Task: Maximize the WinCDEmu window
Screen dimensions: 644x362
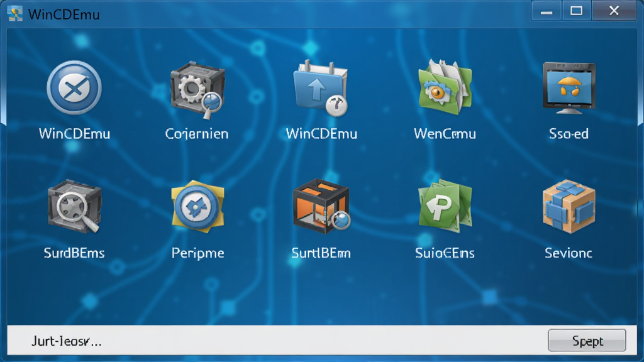Action: tap(576, 11)
